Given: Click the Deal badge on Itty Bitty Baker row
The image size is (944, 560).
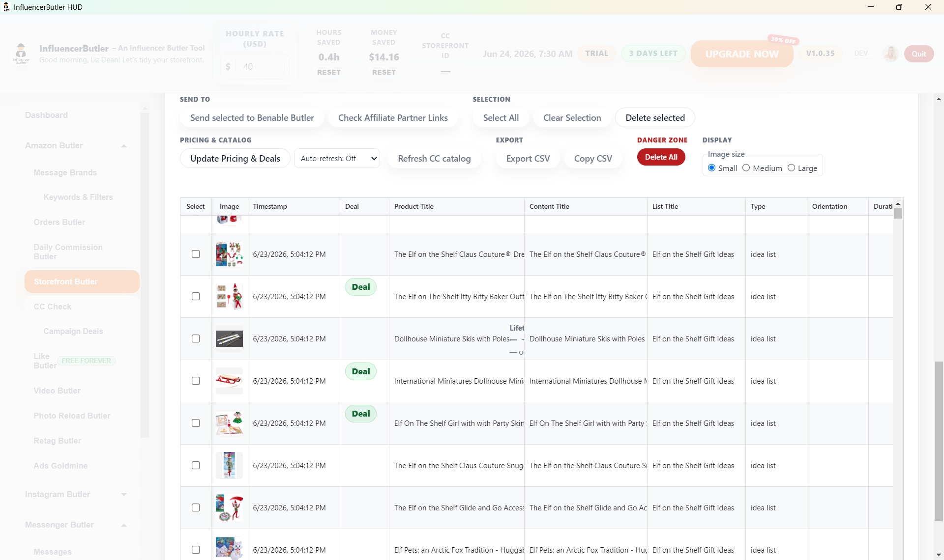Looking at the screenshot, I should tap(361, 287).
